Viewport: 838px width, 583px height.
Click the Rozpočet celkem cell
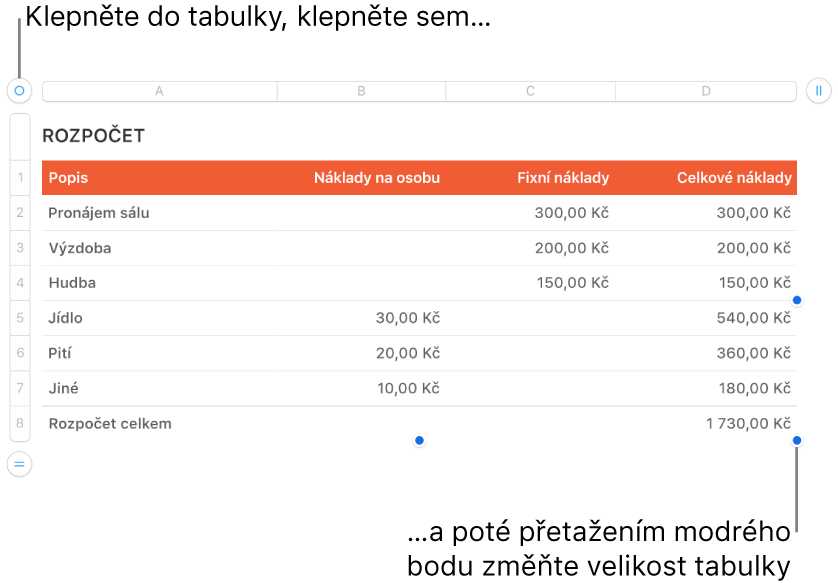pyautogui.click(x=110, y=423)
